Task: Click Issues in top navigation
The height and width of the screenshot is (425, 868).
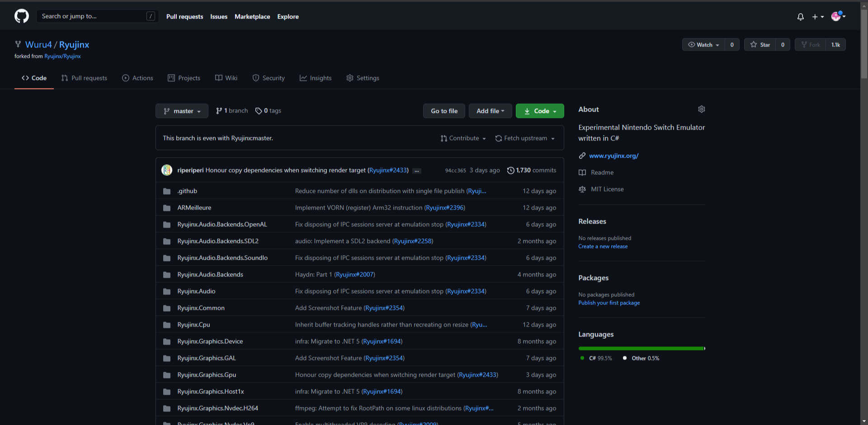Action: click(x=219, y=17)
